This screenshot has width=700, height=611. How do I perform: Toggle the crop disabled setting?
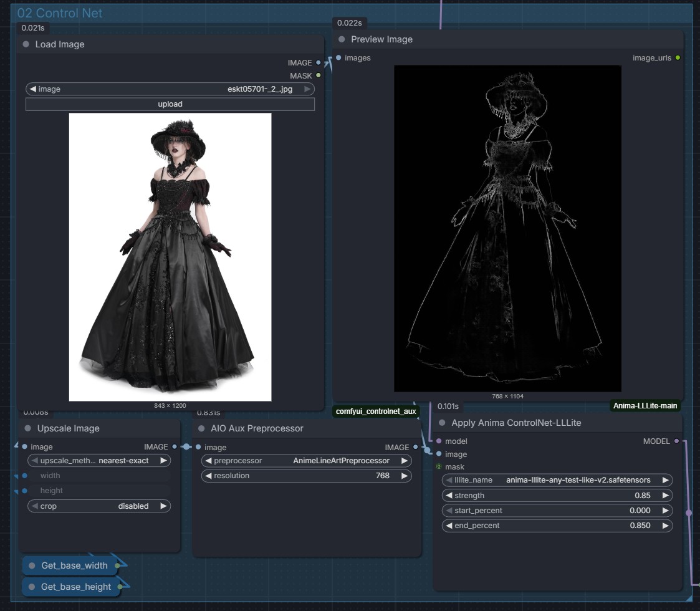[99, 506]
